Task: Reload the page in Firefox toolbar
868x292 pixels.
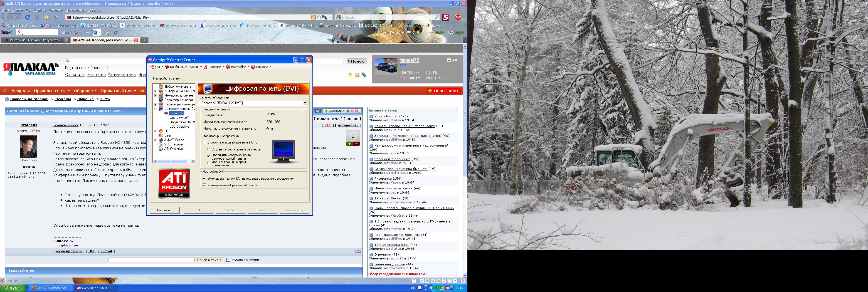Action: point(28,17)
